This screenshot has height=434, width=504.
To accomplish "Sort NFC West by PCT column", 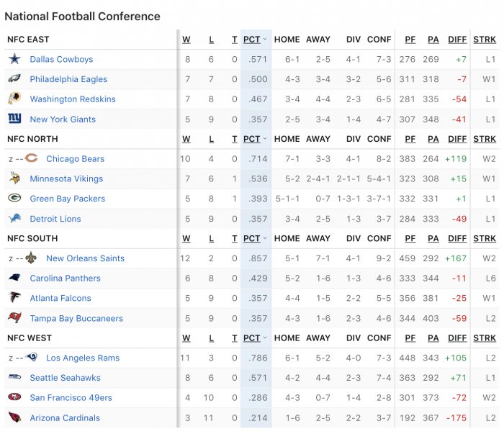I will coord(252,338).
